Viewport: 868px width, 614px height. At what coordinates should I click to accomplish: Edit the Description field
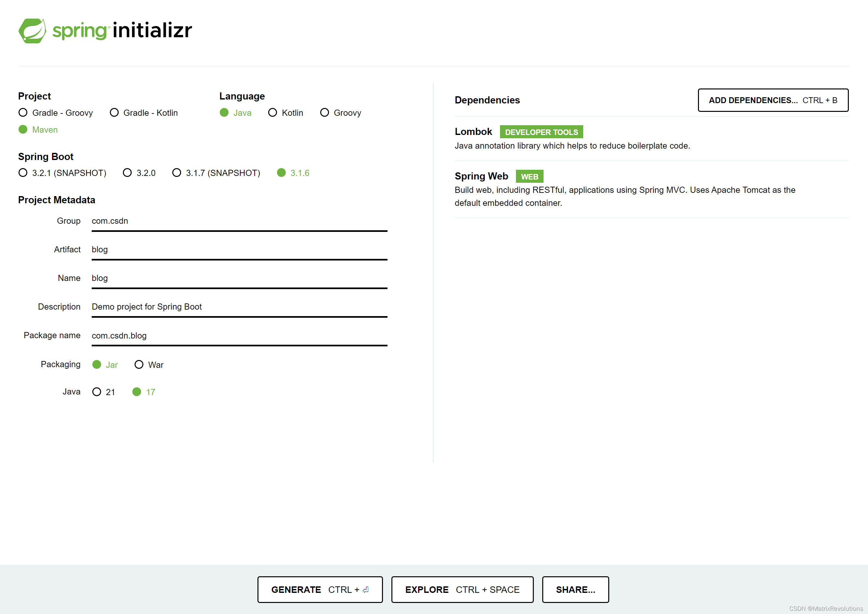tap(239, 307)
